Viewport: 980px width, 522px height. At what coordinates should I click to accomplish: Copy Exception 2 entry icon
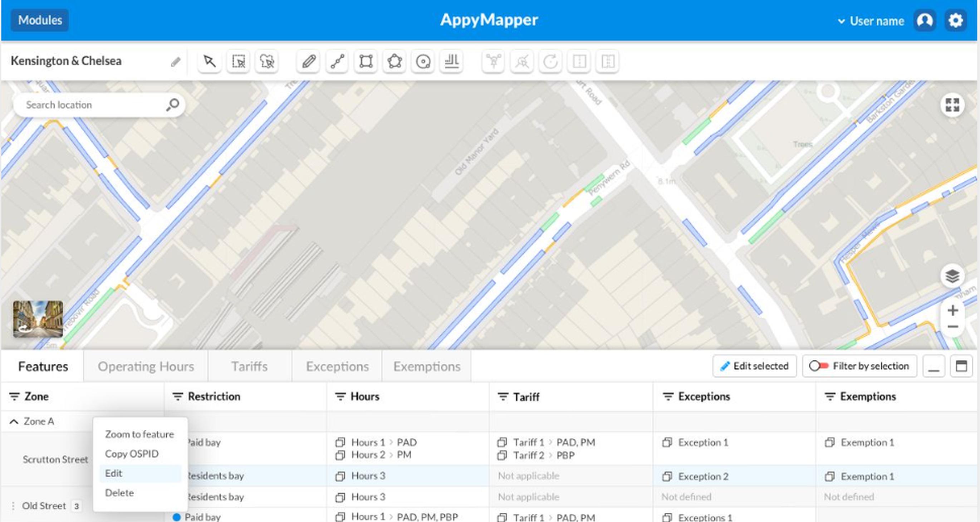coord(667,476)
